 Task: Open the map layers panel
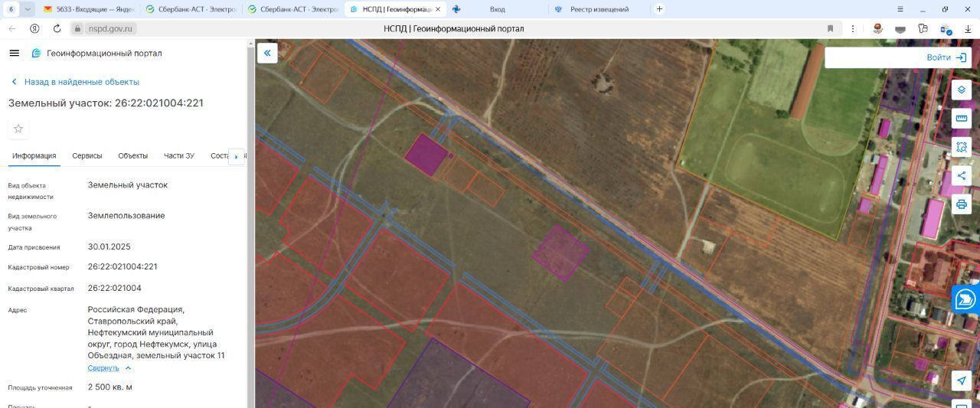pyautogui.click(x=962, y=90)
